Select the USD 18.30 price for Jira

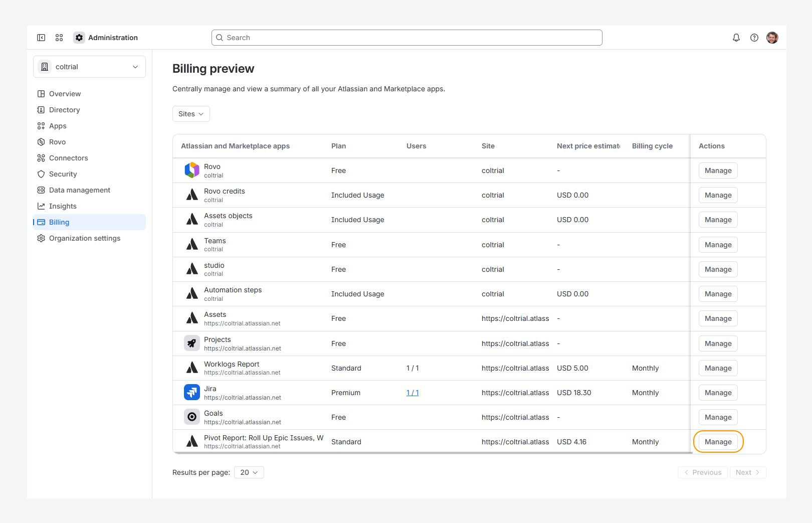pyautogui.click(x=574, y=393)
